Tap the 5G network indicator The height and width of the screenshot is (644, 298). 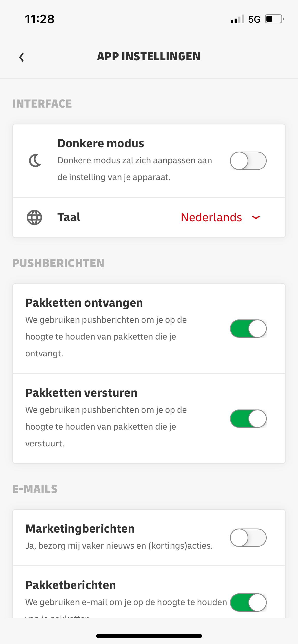(254, 19)
